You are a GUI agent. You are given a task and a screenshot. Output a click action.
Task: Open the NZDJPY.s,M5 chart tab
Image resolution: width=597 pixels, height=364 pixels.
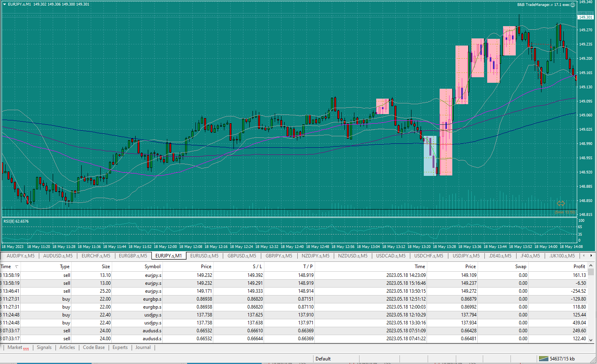(316, 256)
